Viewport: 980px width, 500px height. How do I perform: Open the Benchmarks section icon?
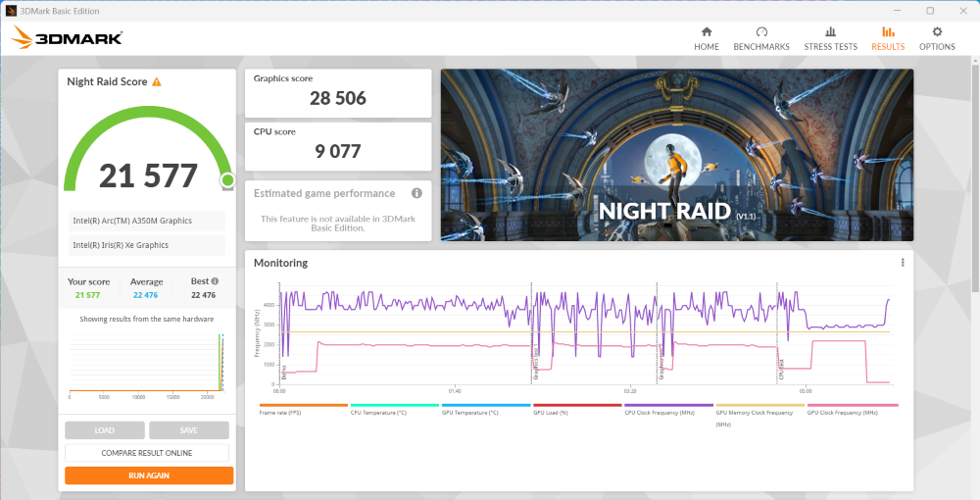tap(761, 32)
